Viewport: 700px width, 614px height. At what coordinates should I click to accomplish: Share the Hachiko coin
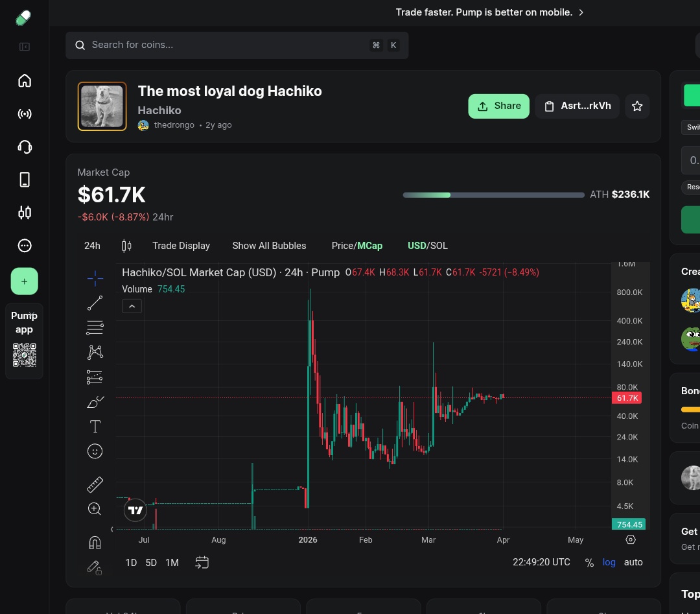(498, 106)
